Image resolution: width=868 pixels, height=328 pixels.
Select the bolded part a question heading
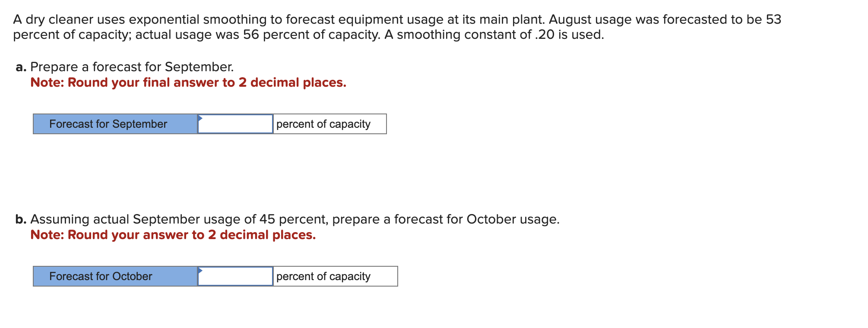point(21,66)
